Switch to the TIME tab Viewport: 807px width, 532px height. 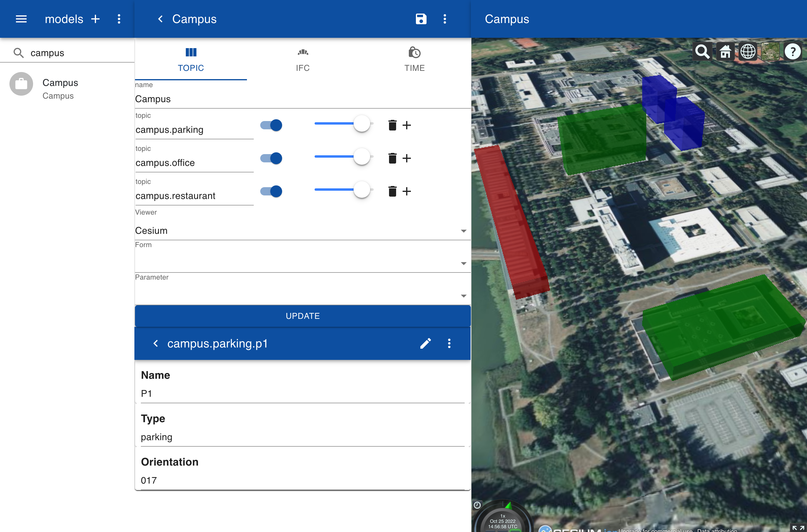pos(414,60)
